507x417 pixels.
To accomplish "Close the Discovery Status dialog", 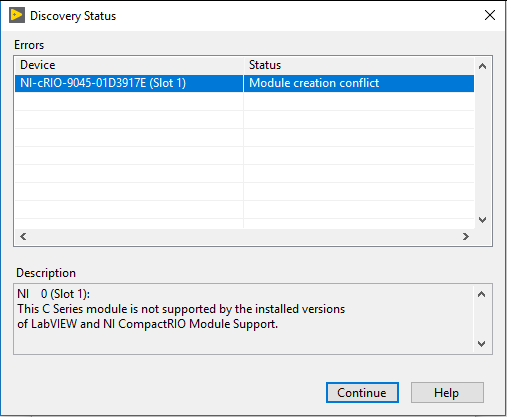I will coord(490,15).
